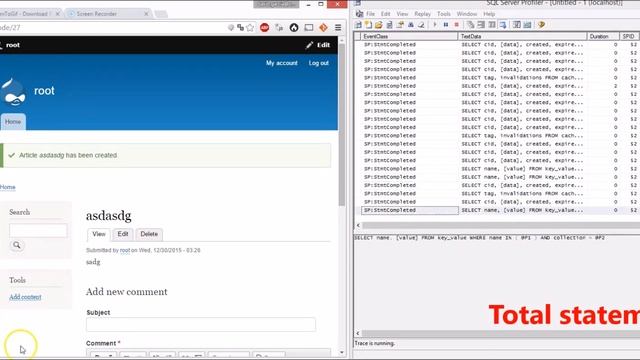Screen dimensions: 640x360
Task: Click the Find (binoculars) icon in Profiler
Action: (411, 25)
